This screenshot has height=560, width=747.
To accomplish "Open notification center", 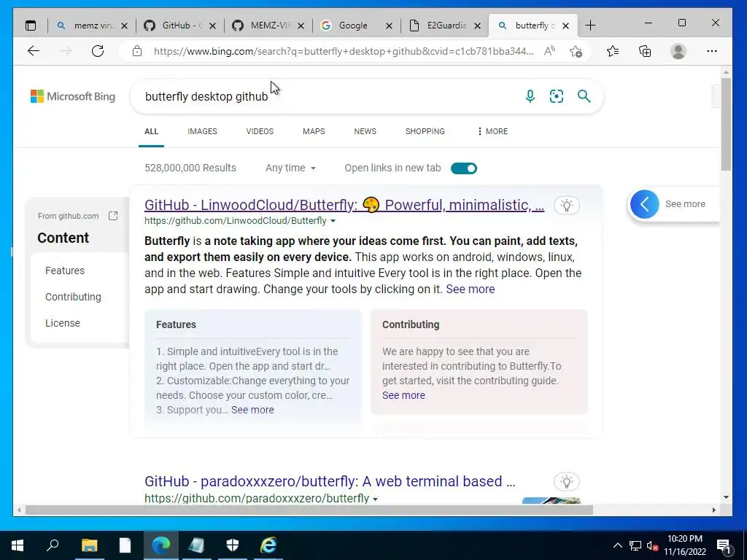I will point(724,545).
